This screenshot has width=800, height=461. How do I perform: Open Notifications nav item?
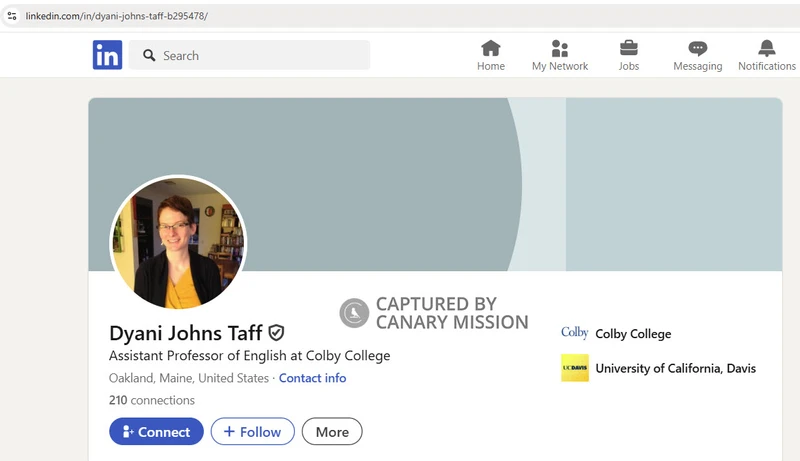tap(766, 56)
